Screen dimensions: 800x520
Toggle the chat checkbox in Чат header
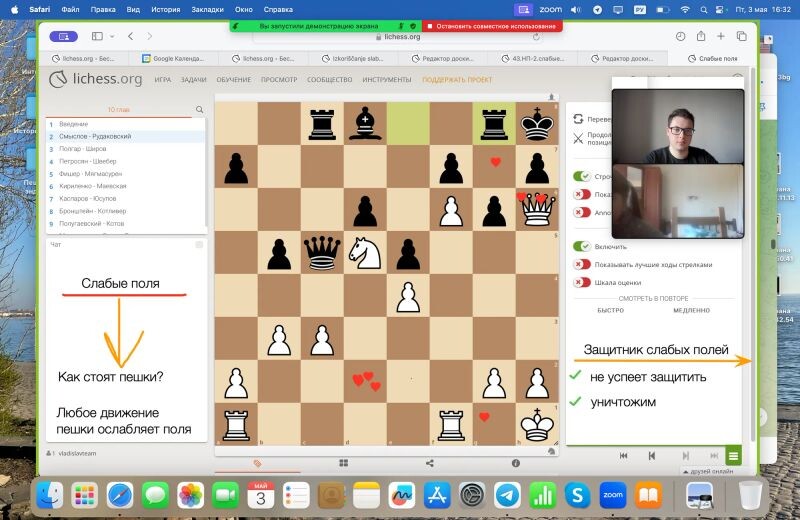pos(199,244)
